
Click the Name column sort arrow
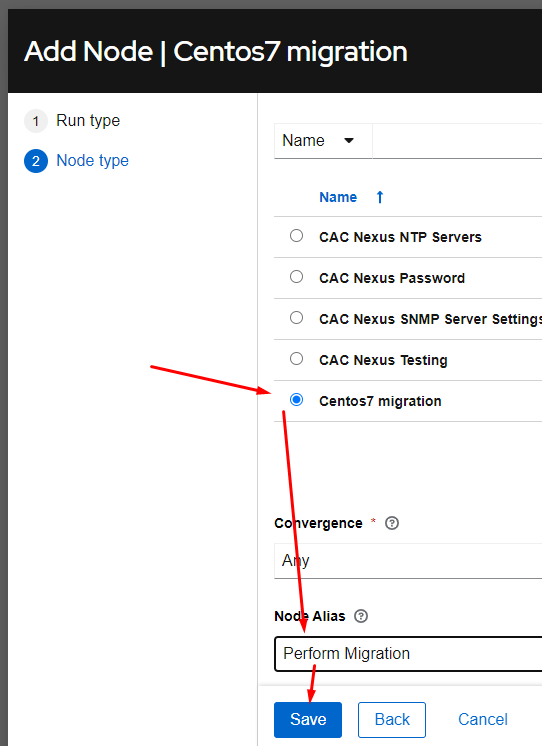[x=380, y=197]
